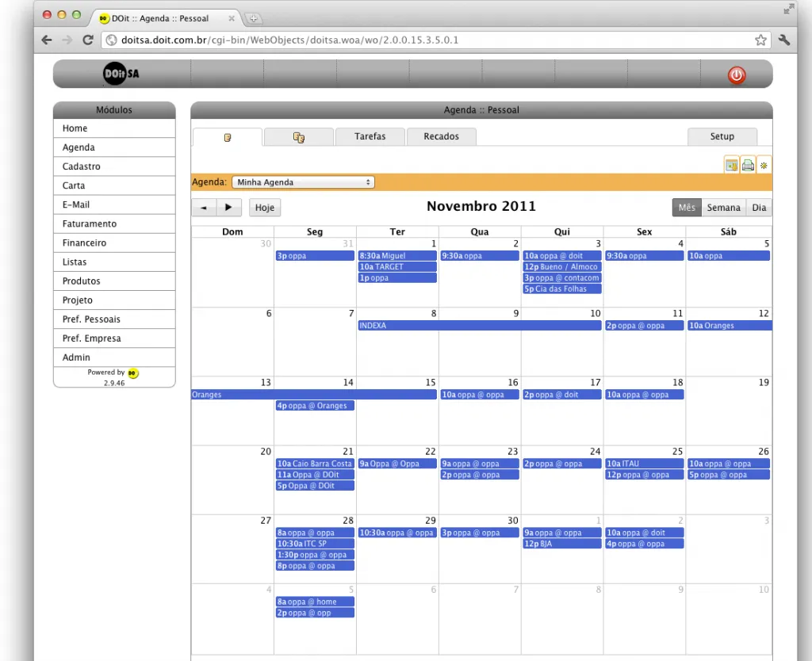Open the 10a Caio Barra Costa event
This screenshot has height=661, width=812.
(x=315, y=464)
